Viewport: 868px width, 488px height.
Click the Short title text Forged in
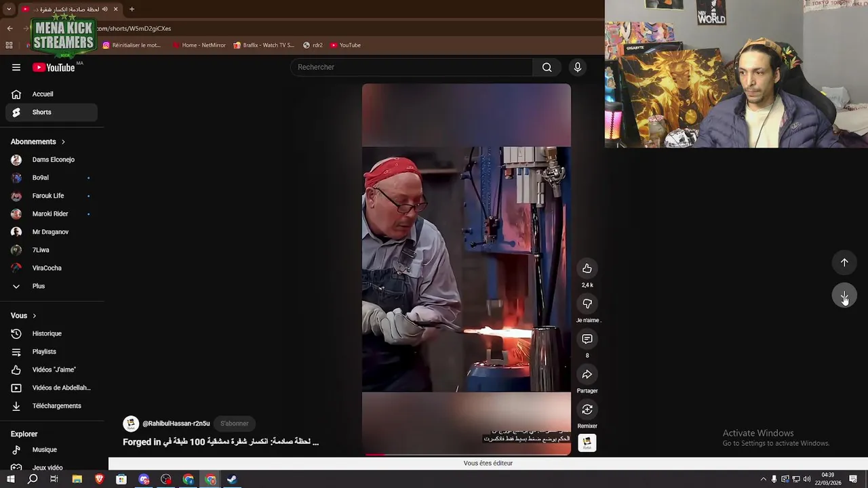(220, 442)
